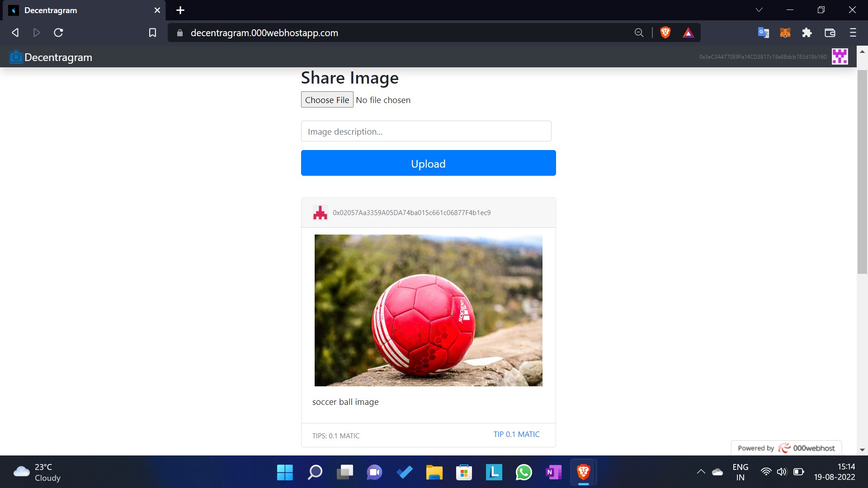Click the page vertical scrollbar thumb
This screenshot has width=868, height=488.
pos(862,172)
